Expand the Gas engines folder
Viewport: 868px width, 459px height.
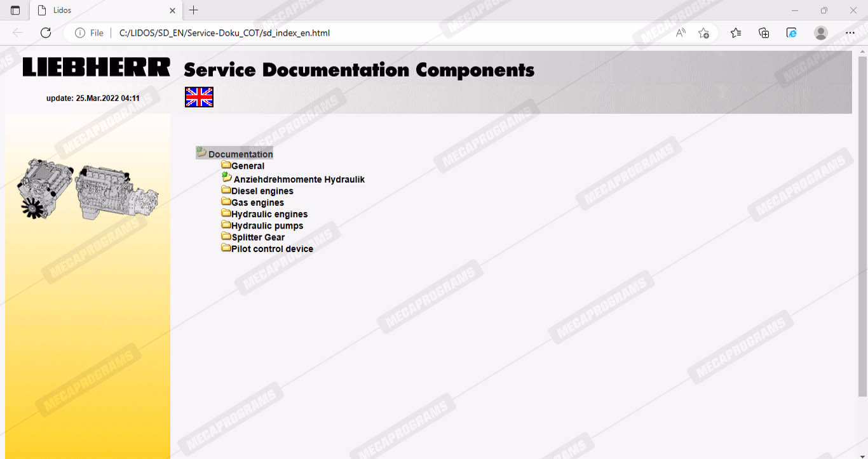(257, 203)
